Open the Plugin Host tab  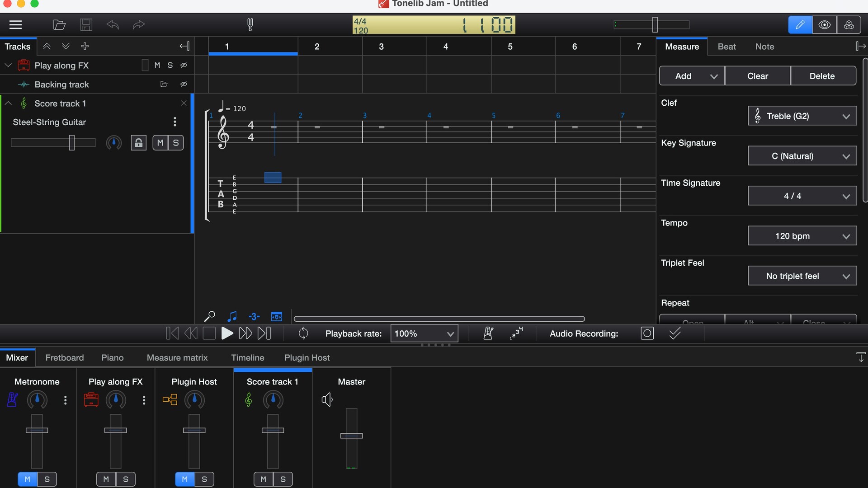[307, 358]
